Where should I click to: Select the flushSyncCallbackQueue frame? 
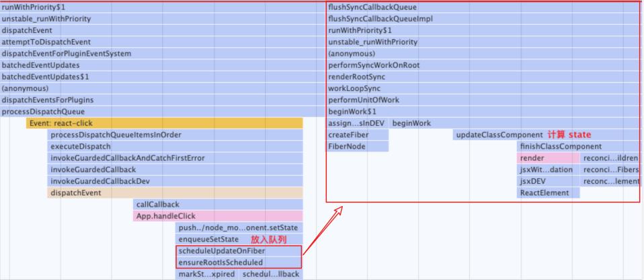(x=483, y=7)
